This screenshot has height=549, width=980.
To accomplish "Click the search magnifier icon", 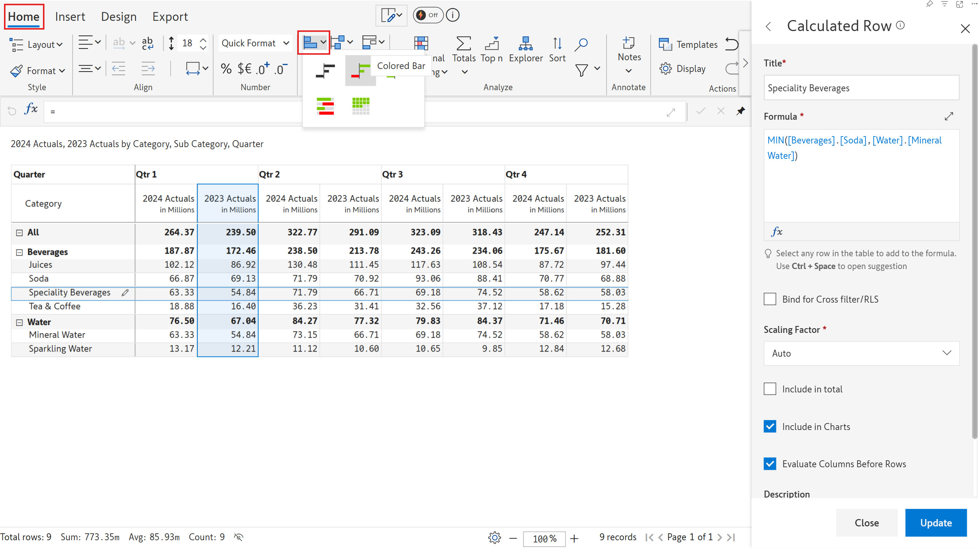I will (x=580, y=44).
